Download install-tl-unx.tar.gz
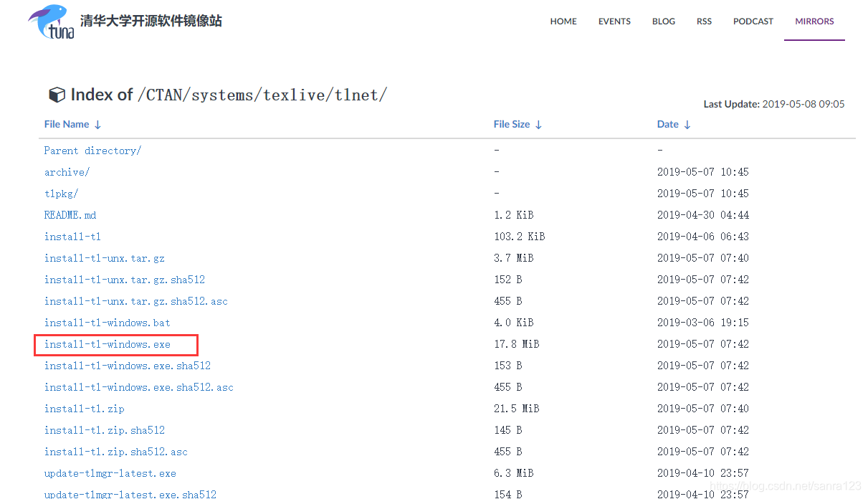Screen dimensions: 868x499 pos(104,258)
